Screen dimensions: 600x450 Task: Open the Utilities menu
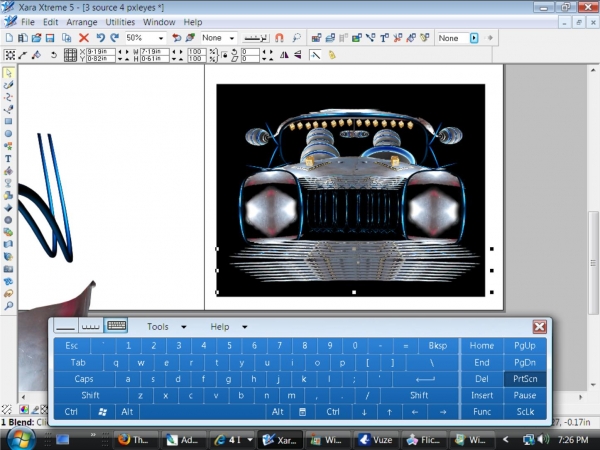(120, 22)
